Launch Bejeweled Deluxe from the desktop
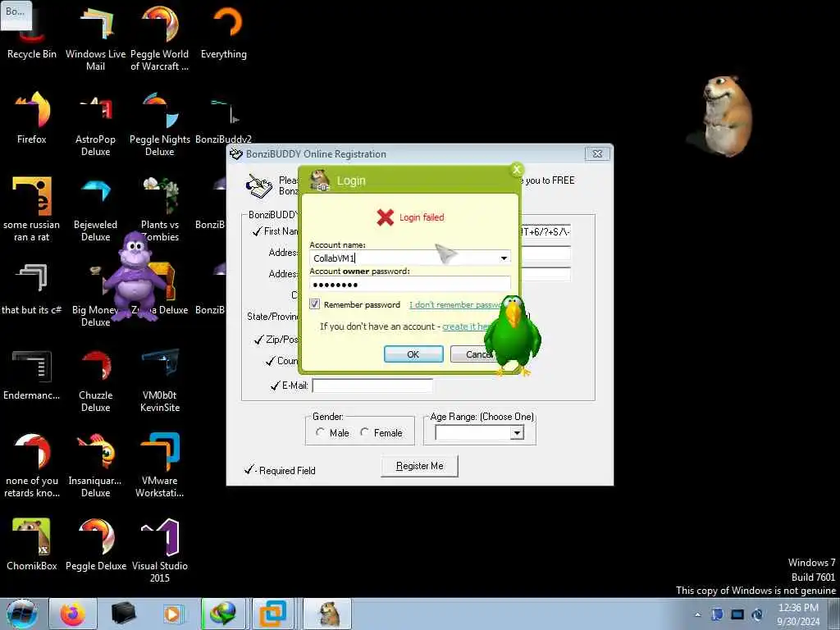This screenshot has width=840, height=630. (95, 209)
